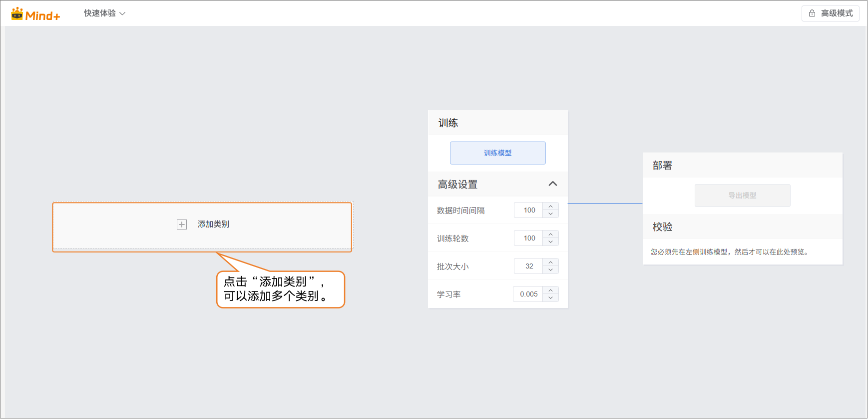Open the 快速体验 dropdown menu

(x=104, y=13)
